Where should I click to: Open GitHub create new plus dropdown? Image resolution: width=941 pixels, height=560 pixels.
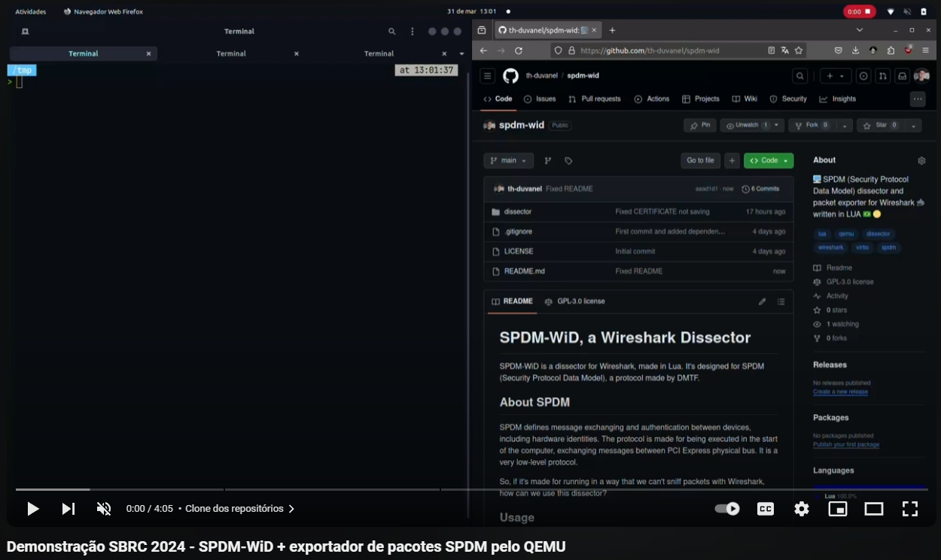[x=836, y=76]
